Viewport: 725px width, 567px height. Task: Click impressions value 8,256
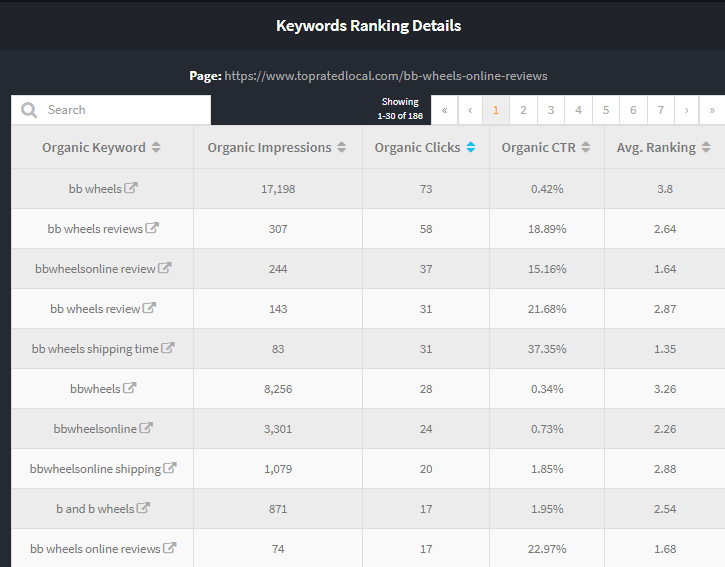pyautogui.click(x=278, y=389)
